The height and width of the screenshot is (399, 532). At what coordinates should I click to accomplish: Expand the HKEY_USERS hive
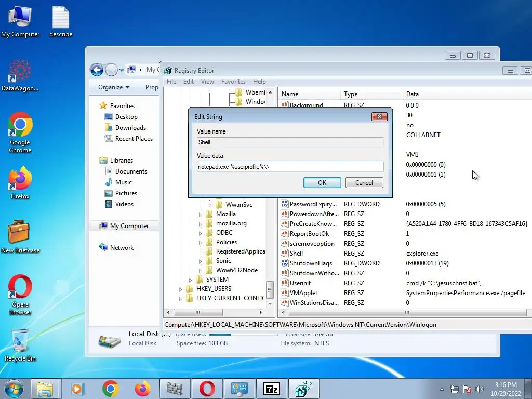tap(180, 289)
